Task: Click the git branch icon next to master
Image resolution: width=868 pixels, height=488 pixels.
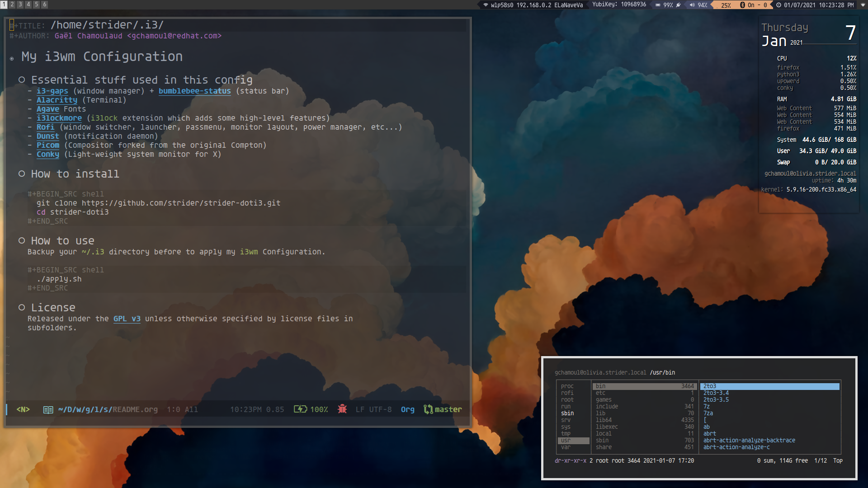Action: coord(428,409)
